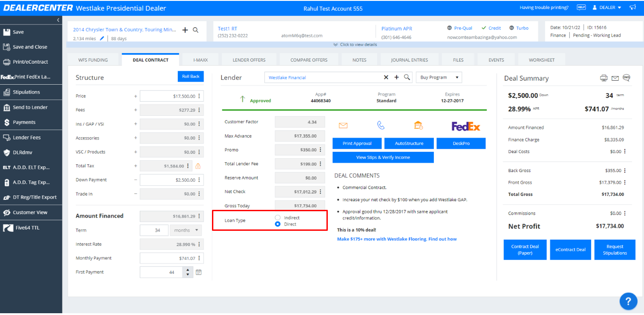This screenshot has width=644, height=315.
Task: Email the Deal Summary
Action: point(615,78)
